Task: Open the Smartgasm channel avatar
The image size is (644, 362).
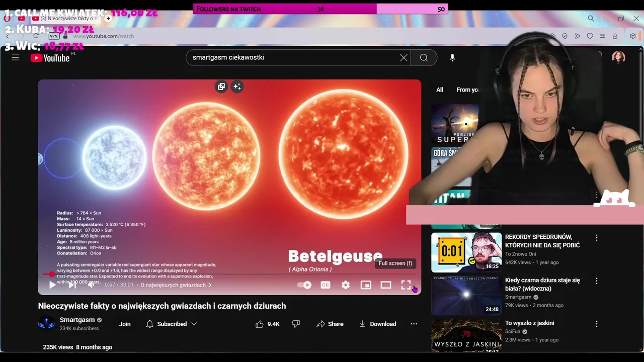Action: pos(47,324)
